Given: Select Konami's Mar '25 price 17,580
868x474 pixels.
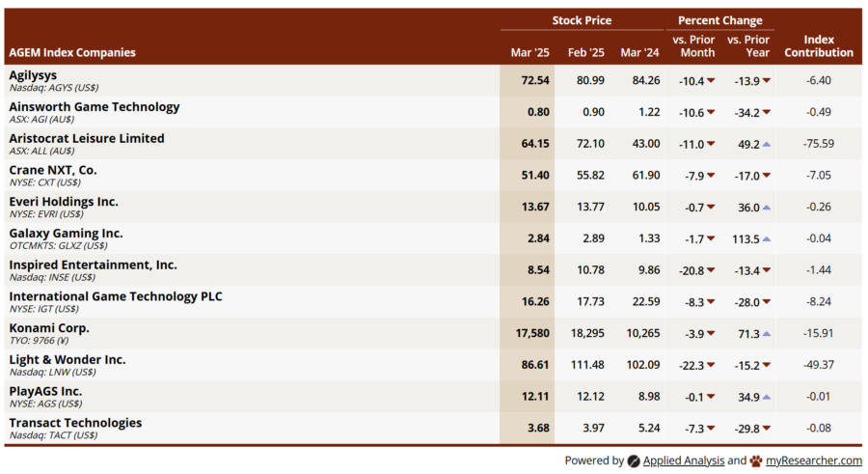Looking at the screenshot, I should click(x=532, y=334).
